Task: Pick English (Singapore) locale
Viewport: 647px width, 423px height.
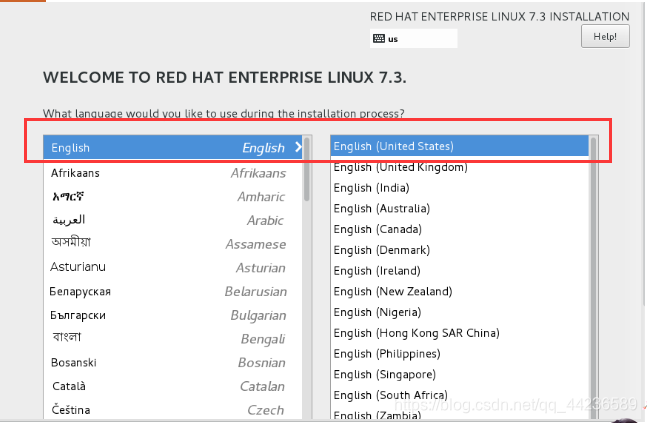Action: click(x=460, y=374)
